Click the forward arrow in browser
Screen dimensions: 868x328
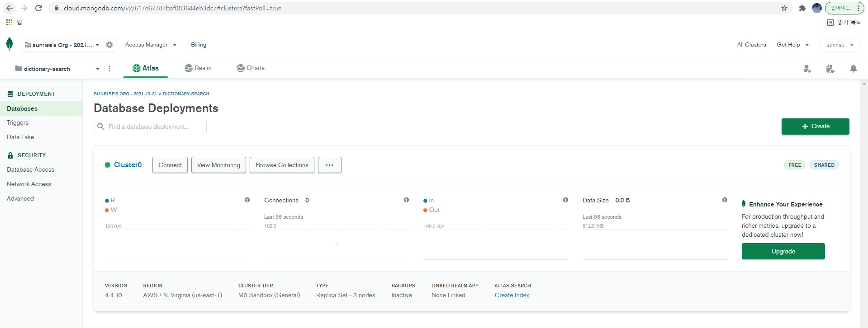pyautogui.click(x=24, y=8)
